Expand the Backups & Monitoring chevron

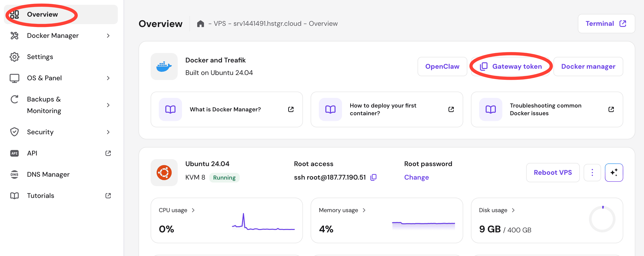click(108, 105)
